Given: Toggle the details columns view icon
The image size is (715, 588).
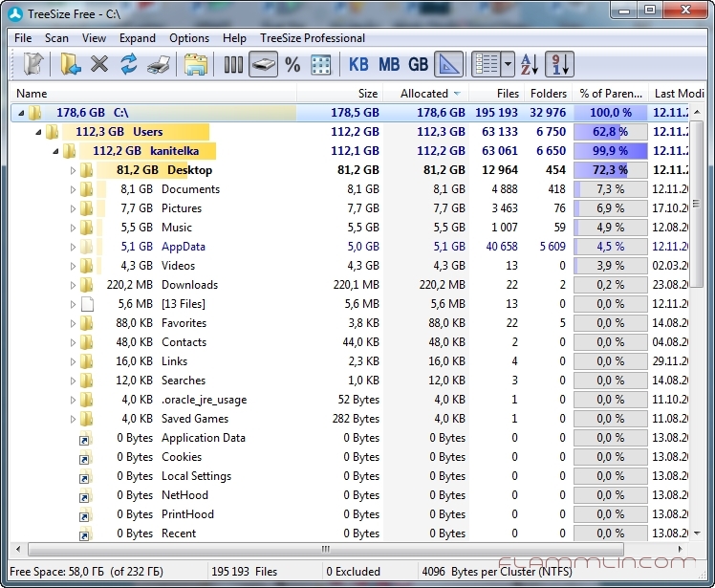Looking at the screenshot, I should coord(487,64).
